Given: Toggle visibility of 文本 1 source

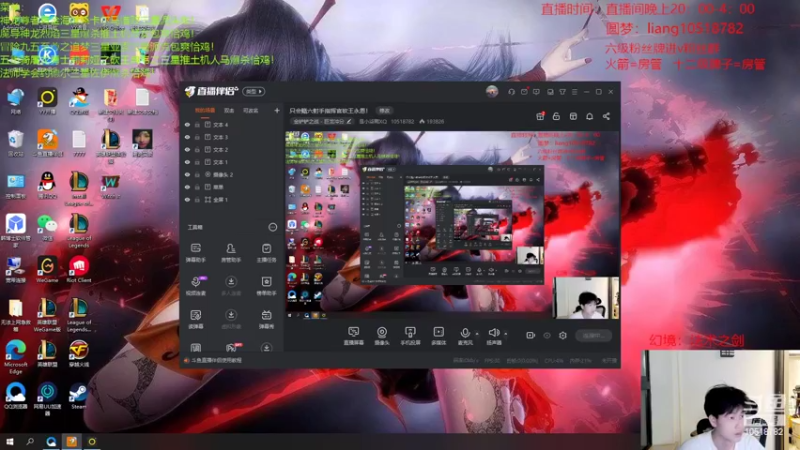Looking at the screenshot, I should (x=187, y=162).
